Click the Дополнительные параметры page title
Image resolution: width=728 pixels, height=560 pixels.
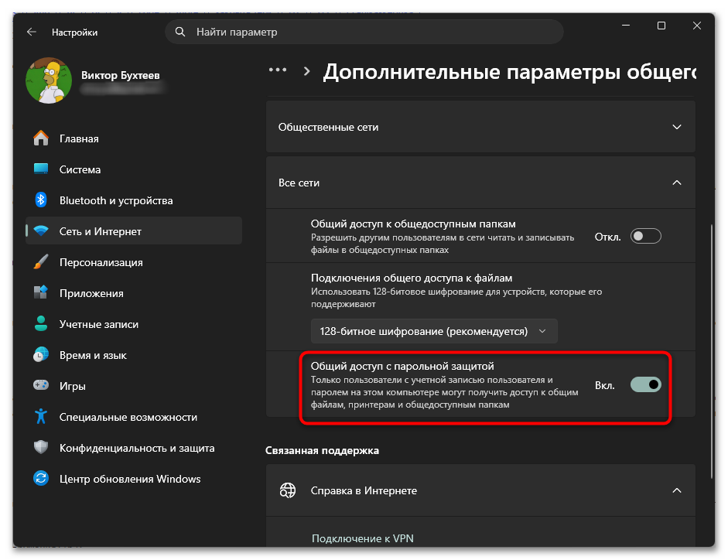[x=509, y=72]
